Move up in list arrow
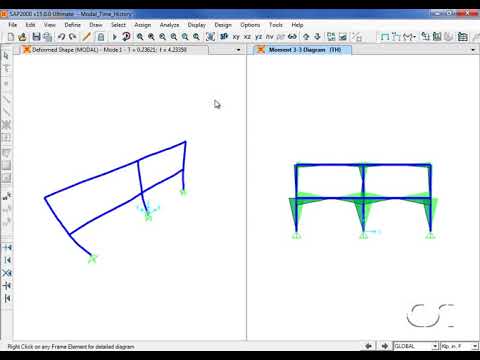The height and width of the screenshot is (360, 480). click(x=306, y=37)
